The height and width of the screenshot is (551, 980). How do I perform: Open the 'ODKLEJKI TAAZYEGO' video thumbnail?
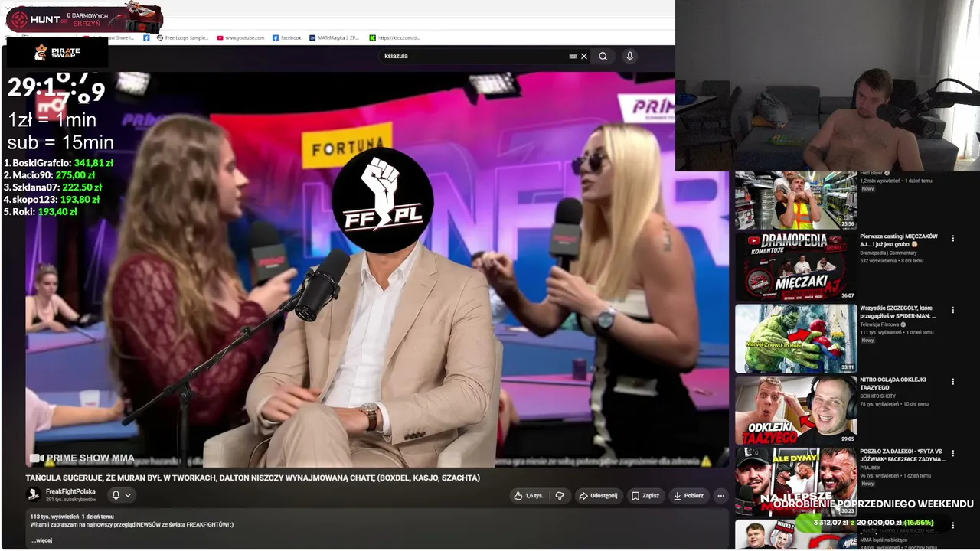(x=796, y=410)
